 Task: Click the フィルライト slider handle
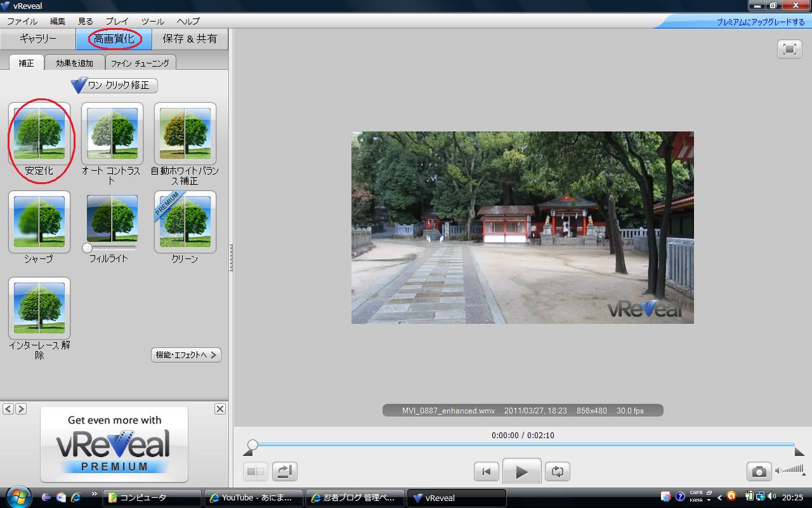(87, 248)
